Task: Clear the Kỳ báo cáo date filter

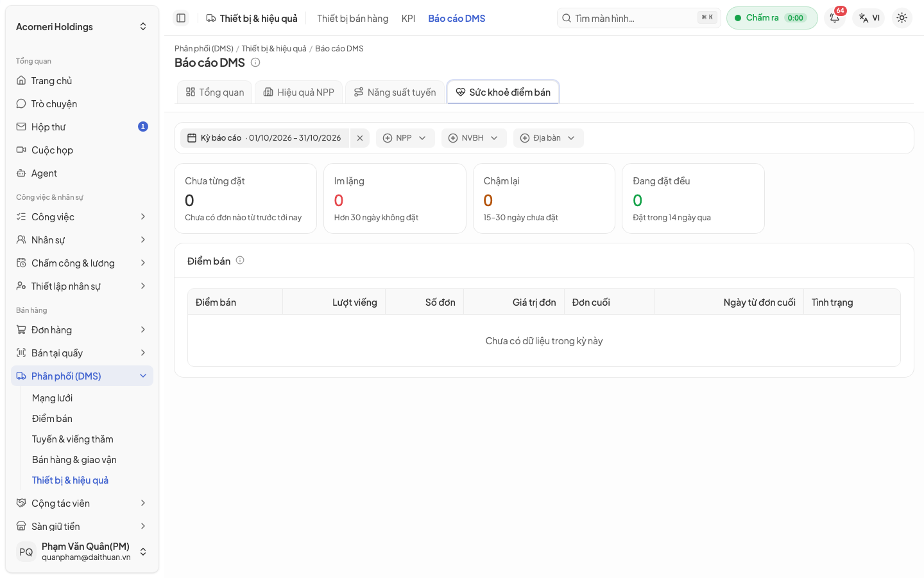Action: [x=360, y=138]
